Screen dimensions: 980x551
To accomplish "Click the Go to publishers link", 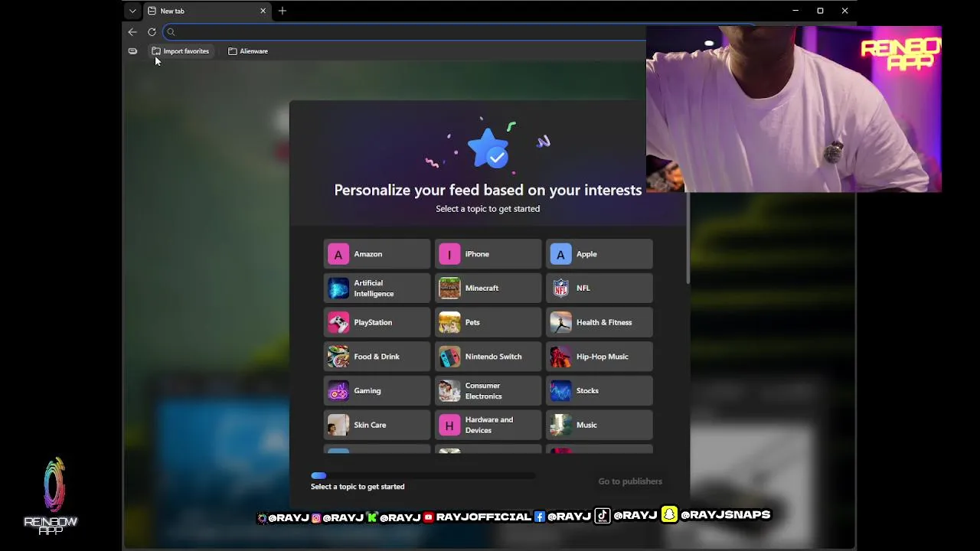I will pos(630,481).
